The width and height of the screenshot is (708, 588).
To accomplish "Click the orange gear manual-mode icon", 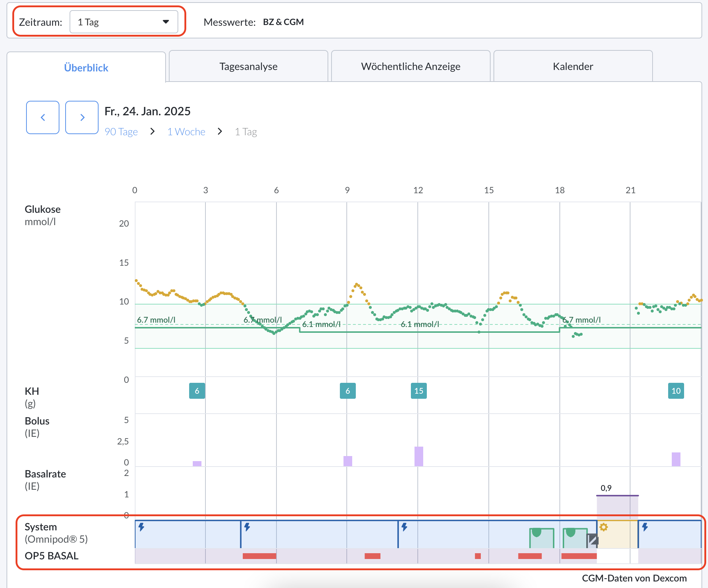I will (604, 527).
